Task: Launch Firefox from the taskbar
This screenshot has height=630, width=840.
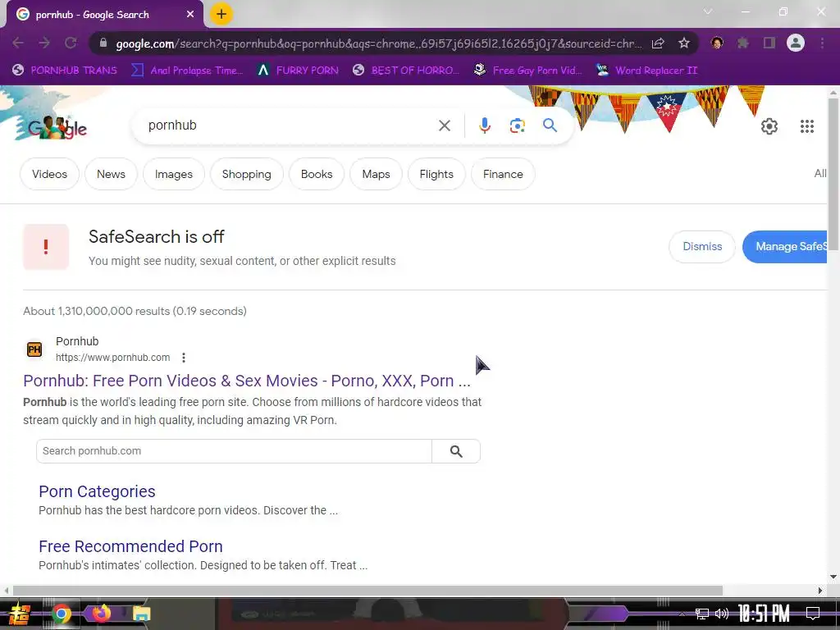Action: point(101,614)
